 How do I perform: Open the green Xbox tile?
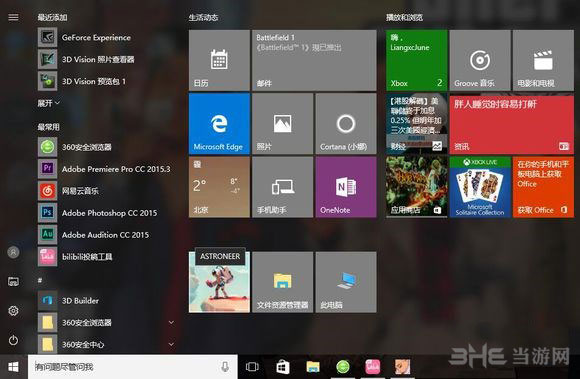[x=417, y=60]
